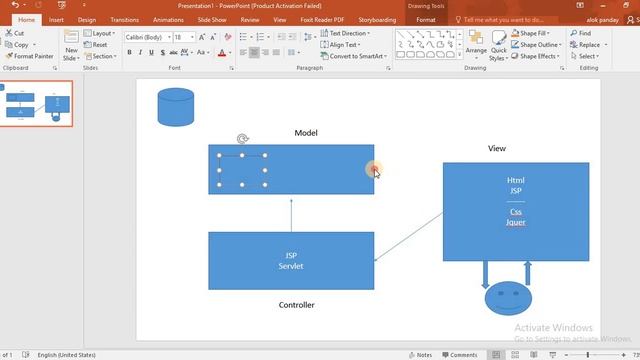Viewport: 640px width, 360px height.
Task: Open Shape Fill options
Action: click(x=531, y=33)
